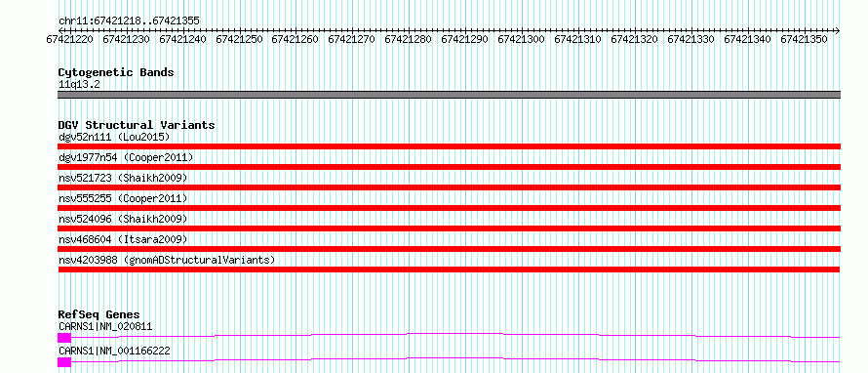
Task: Select the RefSeq Genes track title
Action: (x=99, y=314)
